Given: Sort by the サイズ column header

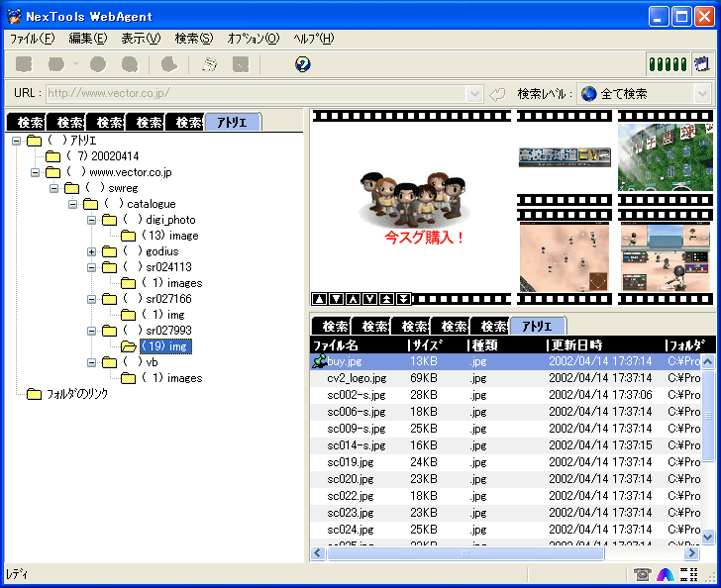Looking at the screenshot, I should (438, 345).
